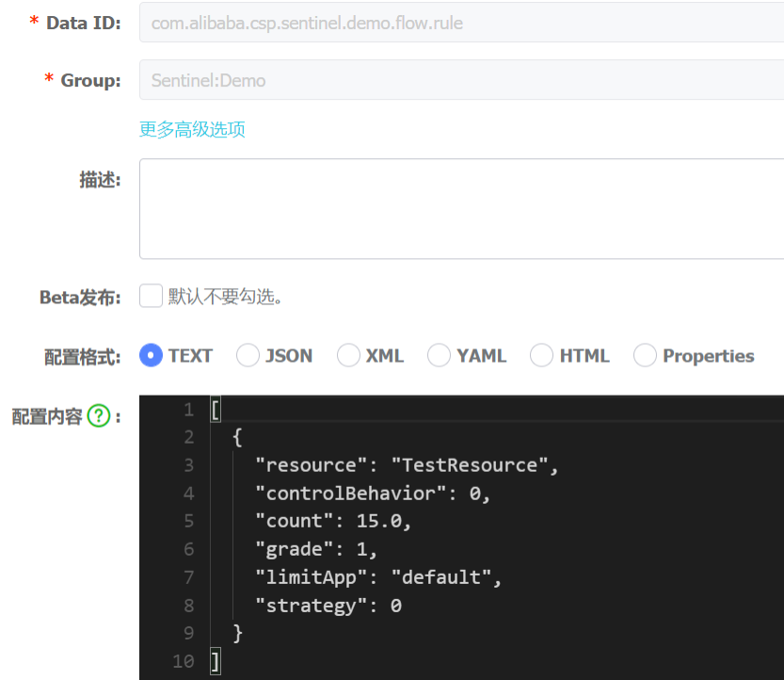784x680 pixels.
Task: Select the TEXT format radio button
Action: (151, 355)
